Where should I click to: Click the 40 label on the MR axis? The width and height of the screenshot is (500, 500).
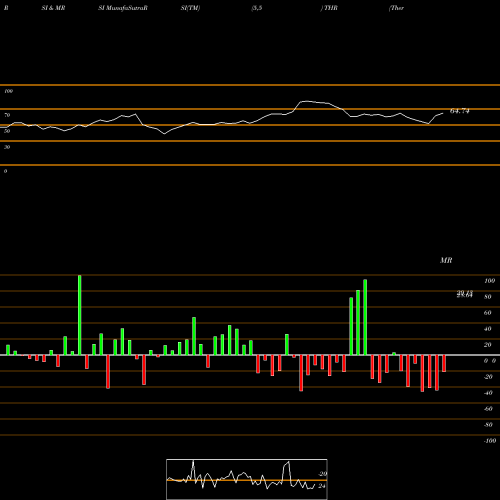pyautogui.click(x=488, y=329)
